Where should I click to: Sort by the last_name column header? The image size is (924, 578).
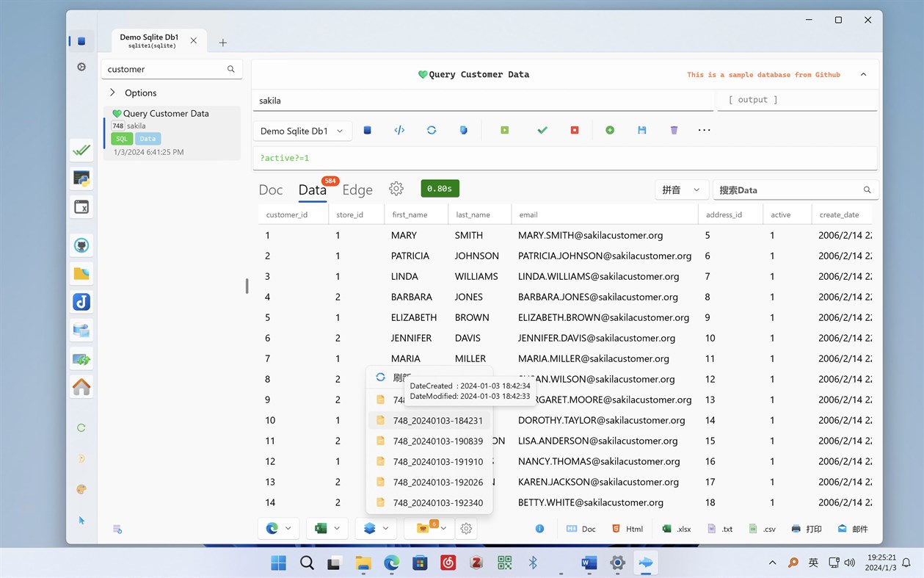479,214
